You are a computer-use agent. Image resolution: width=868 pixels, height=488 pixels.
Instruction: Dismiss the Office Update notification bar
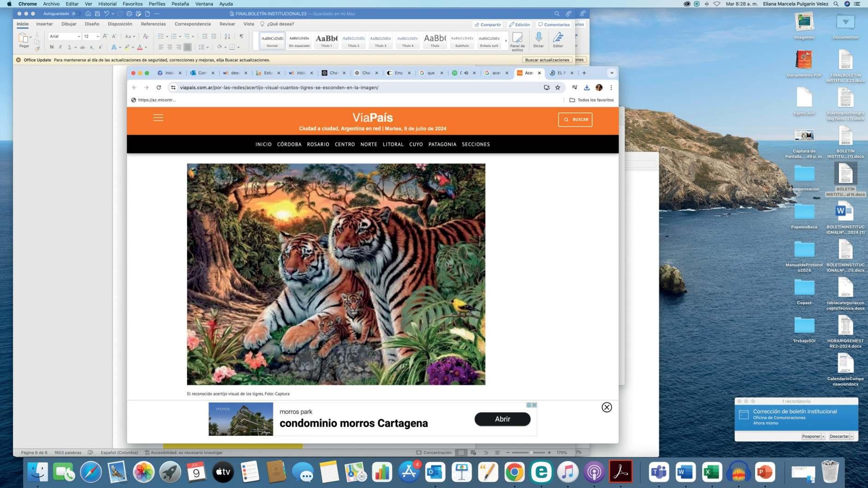18,60
